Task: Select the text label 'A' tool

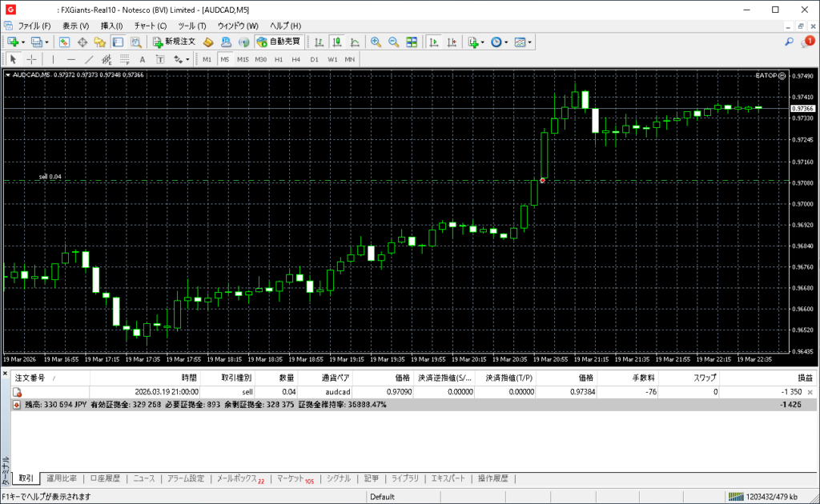Action: click(143, 59)
